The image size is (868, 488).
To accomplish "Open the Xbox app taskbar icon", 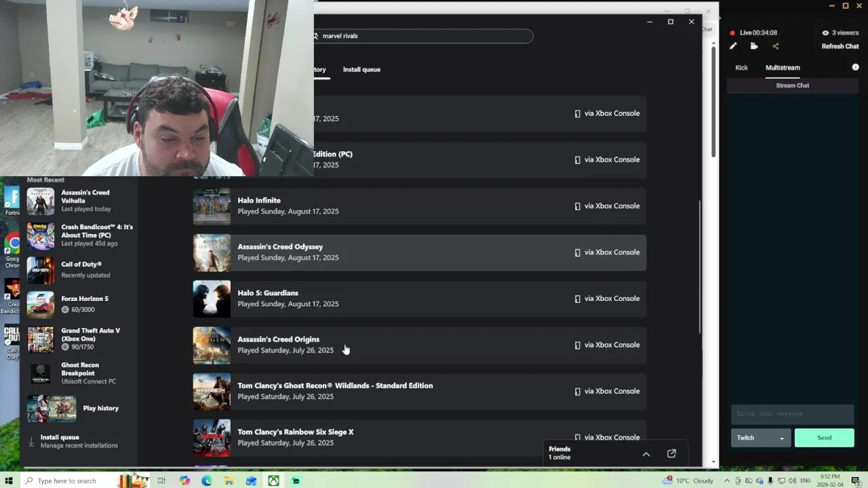I will coord(273,481).
